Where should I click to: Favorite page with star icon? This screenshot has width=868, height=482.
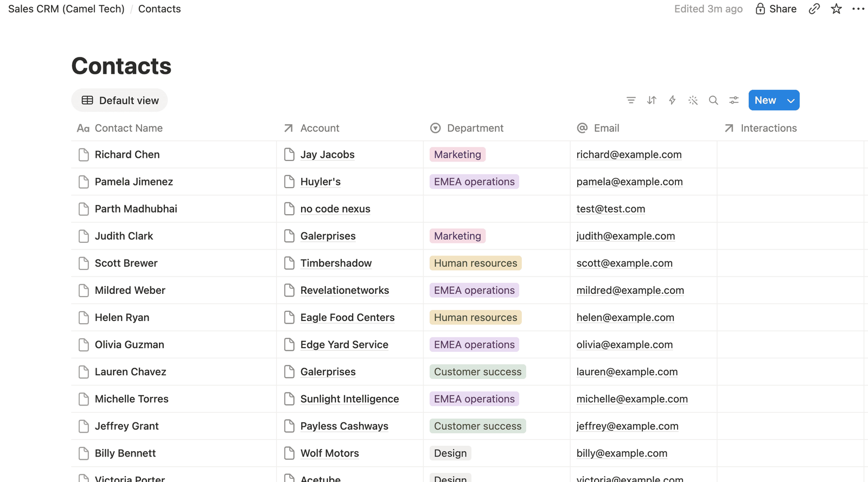pos(836,9)
